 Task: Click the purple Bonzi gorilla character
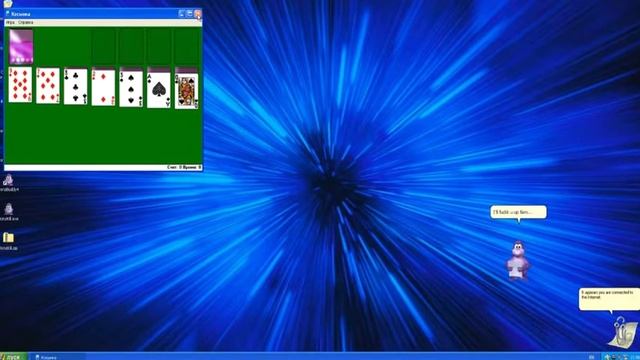click(518, 260)
